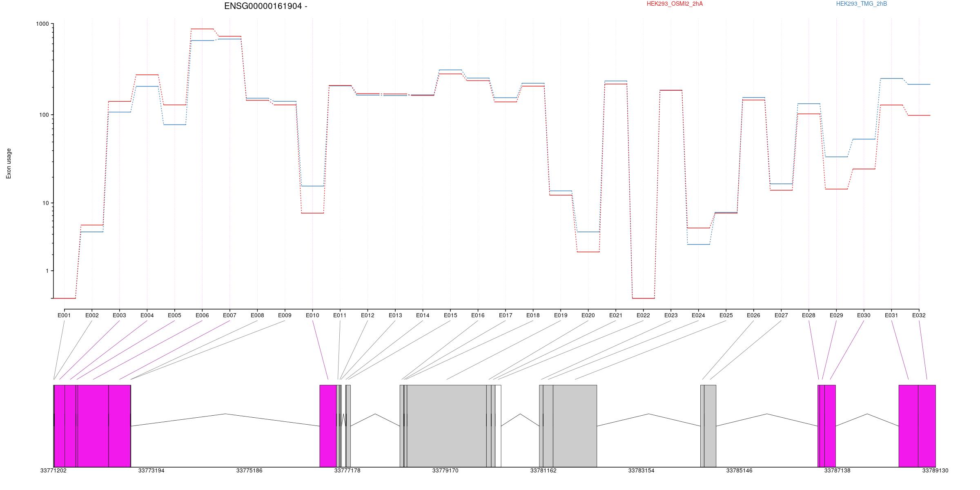This screenshot has width=980, height=490.
Task: Select exon label E003
Action: [x=119, y=315]
